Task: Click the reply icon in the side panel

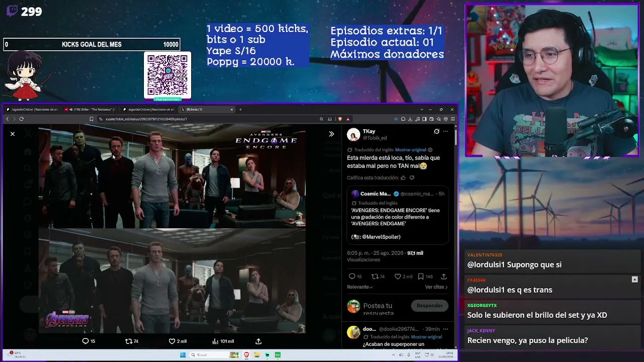Action: point(352,277)
